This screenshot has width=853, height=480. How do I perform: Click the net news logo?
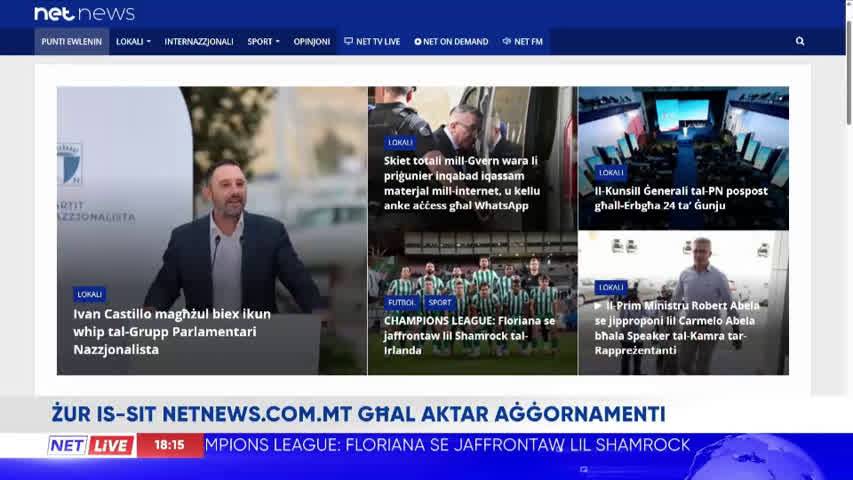click(x=84, y=14)
